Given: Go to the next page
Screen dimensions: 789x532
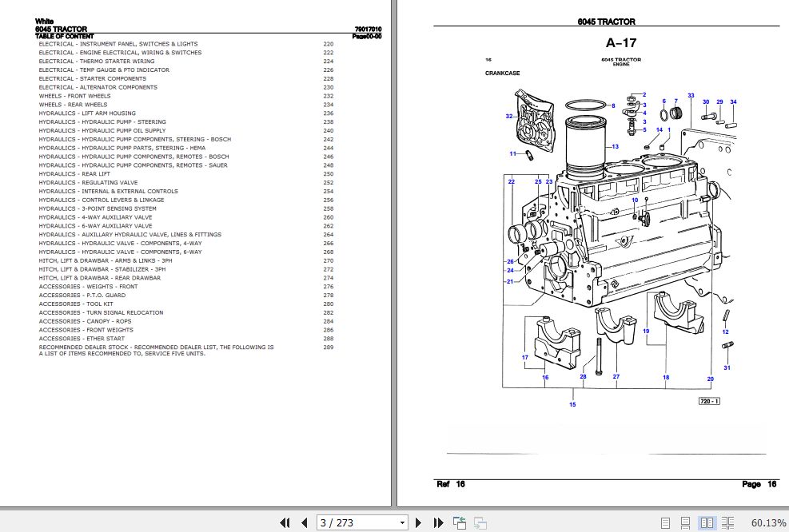Looking at the screenshot, I should 419,522.
